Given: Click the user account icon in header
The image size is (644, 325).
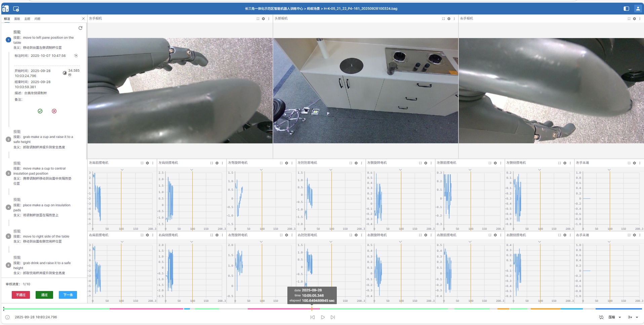Looking at the screenshot, I should [638, 9].
